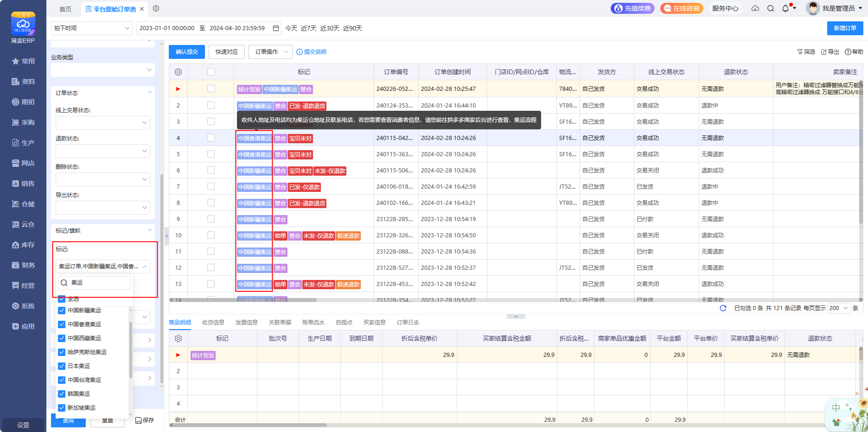Uncheck 日本集运 in tag list
This screenshot has height=432, width=868.
62,366
